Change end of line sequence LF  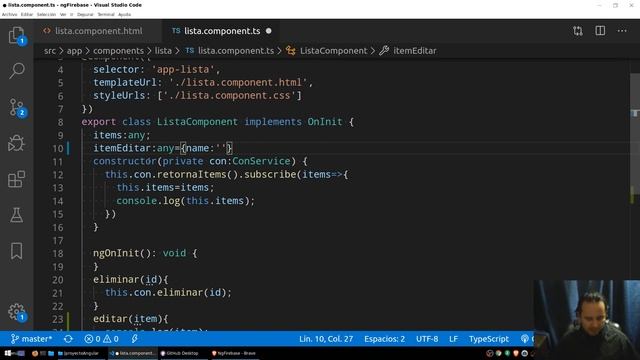pyautogui.click(x=453, y=339)
